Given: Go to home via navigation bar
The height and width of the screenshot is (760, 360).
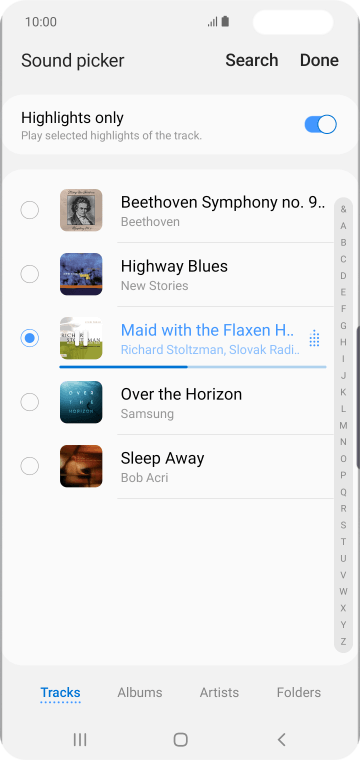Looking at the screenshot, I should 180,739.
